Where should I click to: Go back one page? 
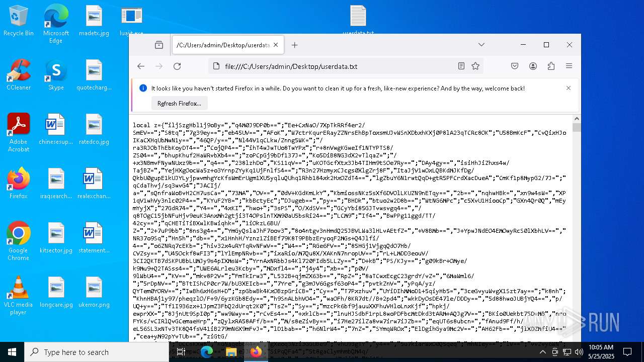[141, 66]
